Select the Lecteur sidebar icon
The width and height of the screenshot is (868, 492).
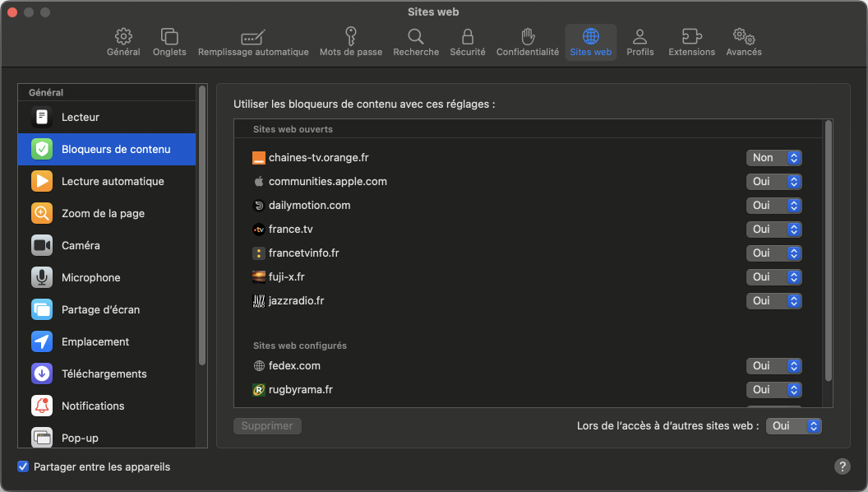tap(42, 117)
